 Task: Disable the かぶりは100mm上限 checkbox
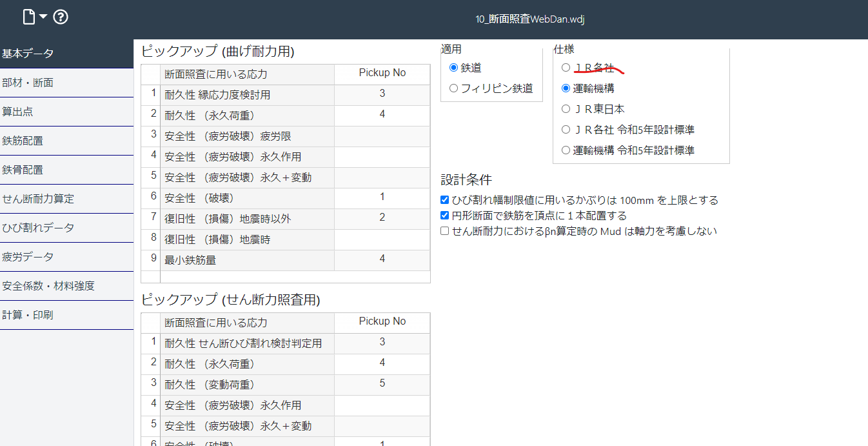point(444,199)
